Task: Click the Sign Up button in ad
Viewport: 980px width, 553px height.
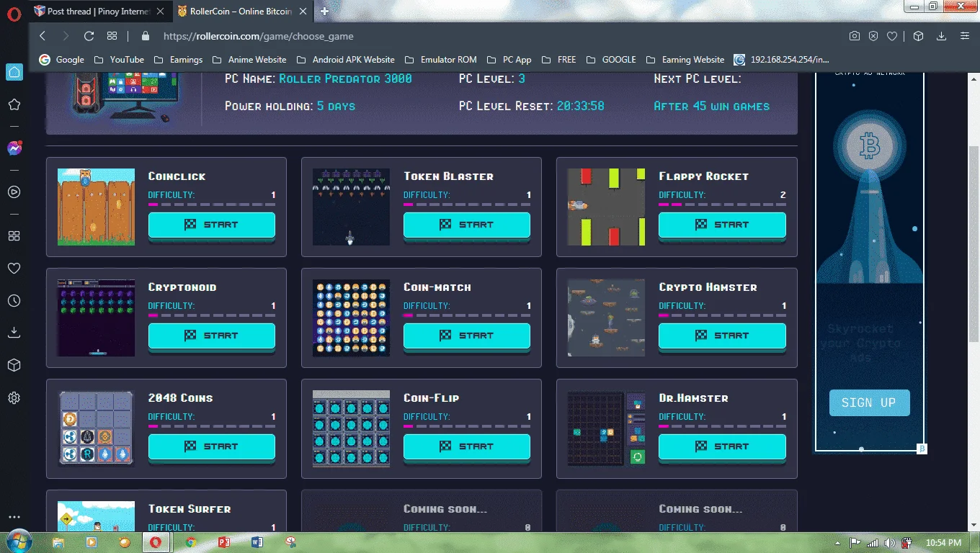Action: [869, 403]
